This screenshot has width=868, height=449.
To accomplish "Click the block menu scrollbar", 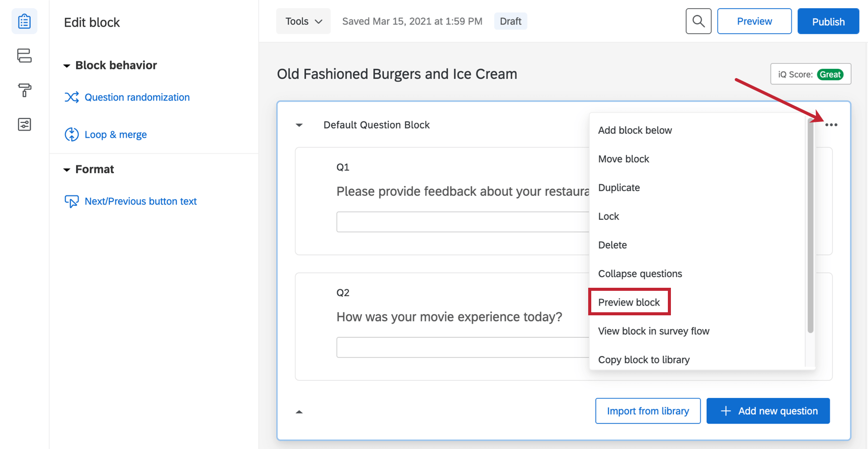I will pyautogui.click(x=810, y=224).
